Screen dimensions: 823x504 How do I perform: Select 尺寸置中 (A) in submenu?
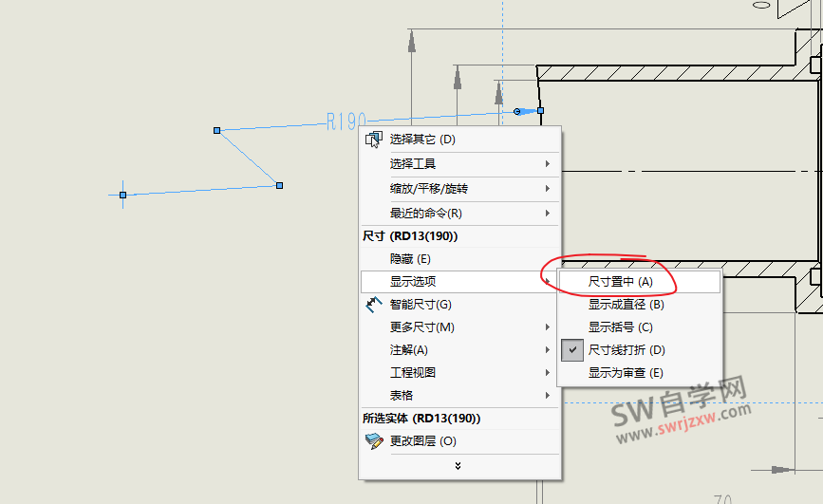640,282
